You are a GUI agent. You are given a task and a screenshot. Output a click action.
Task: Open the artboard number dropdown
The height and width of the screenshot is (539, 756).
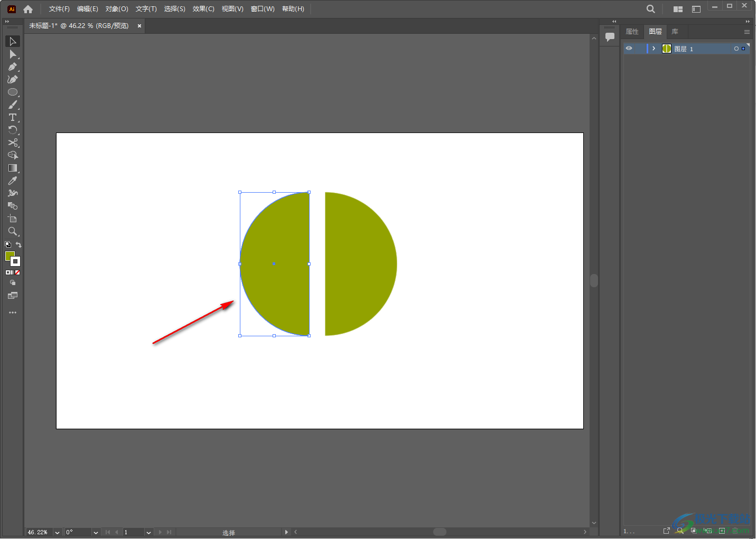click(x=148, y=533)
